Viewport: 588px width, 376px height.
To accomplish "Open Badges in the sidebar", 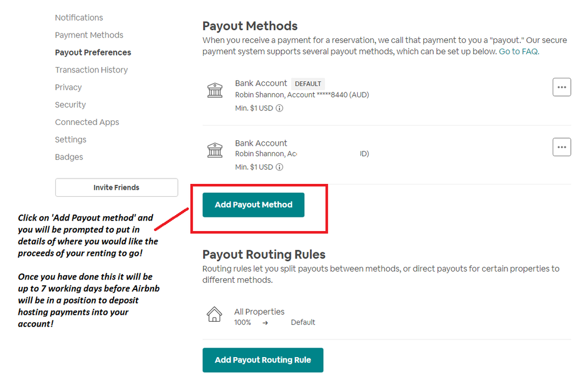I will 69,157.
